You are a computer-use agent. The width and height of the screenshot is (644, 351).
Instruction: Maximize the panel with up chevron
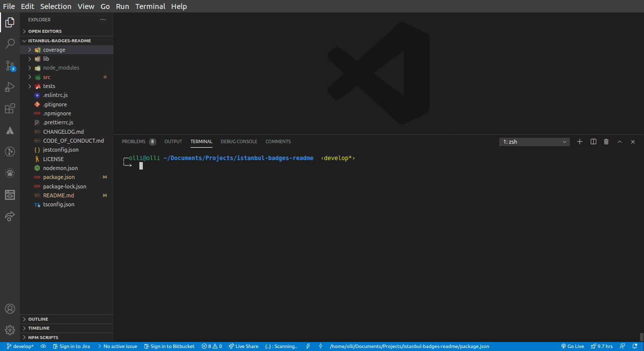click(x=620, y=142)
